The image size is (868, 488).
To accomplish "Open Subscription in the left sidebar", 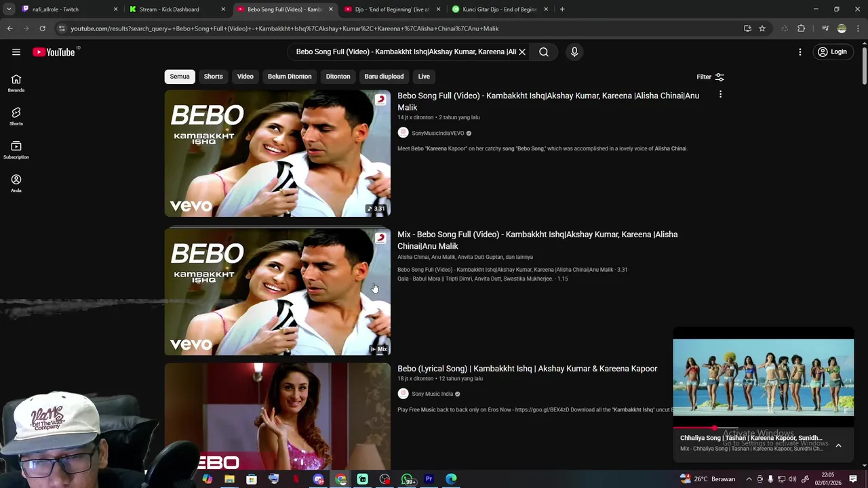I will 16,150.
